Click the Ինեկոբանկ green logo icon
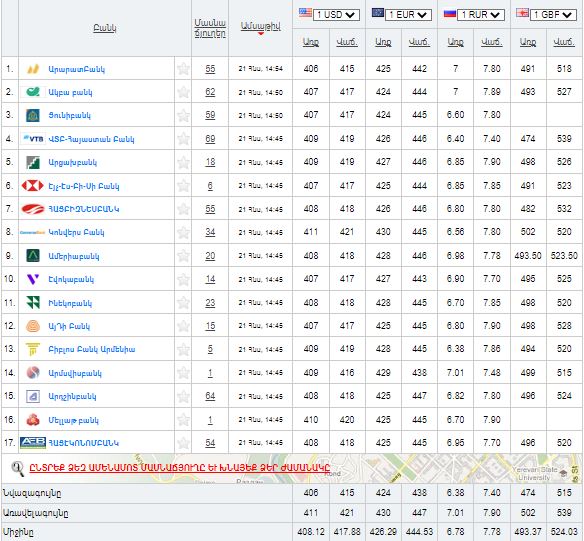The image size is (584, 541). coord(33,303)
